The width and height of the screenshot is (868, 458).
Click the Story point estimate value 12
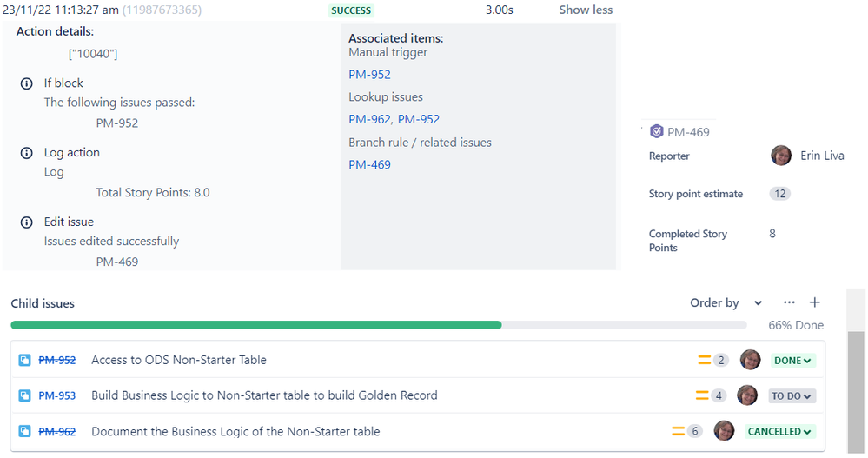[x=779, y=194]
